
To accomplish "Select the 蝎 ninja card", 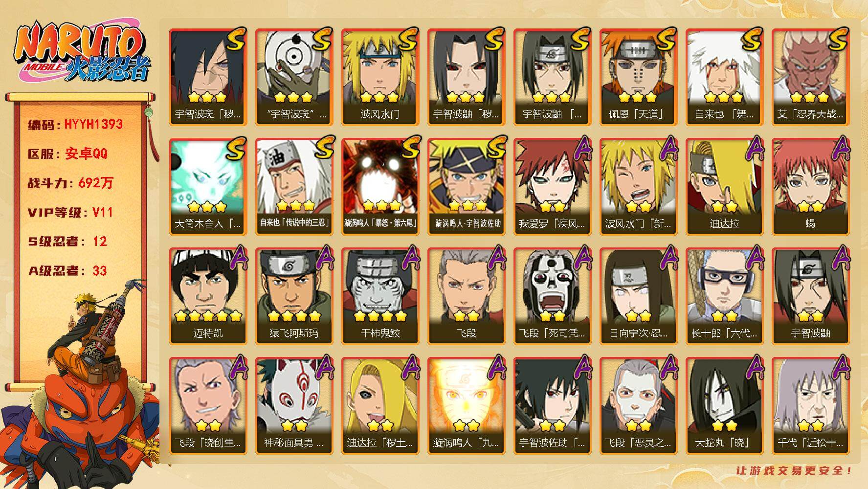I will tap(810, 186).
